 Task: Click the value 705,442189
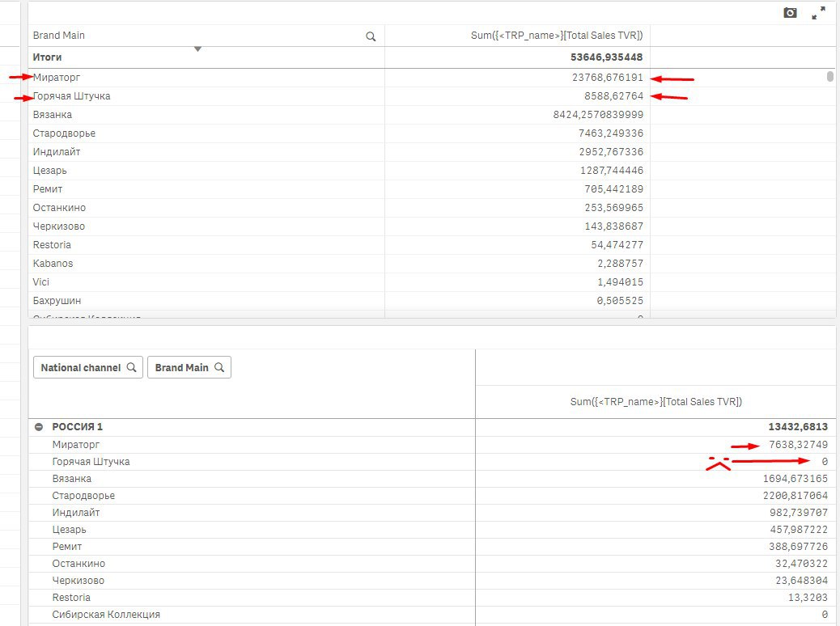click(614, 189)
